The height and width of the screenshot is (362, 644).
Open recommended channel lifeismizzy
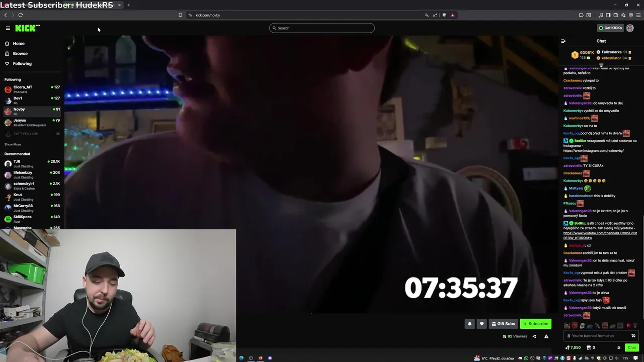(x=32, y=175)
